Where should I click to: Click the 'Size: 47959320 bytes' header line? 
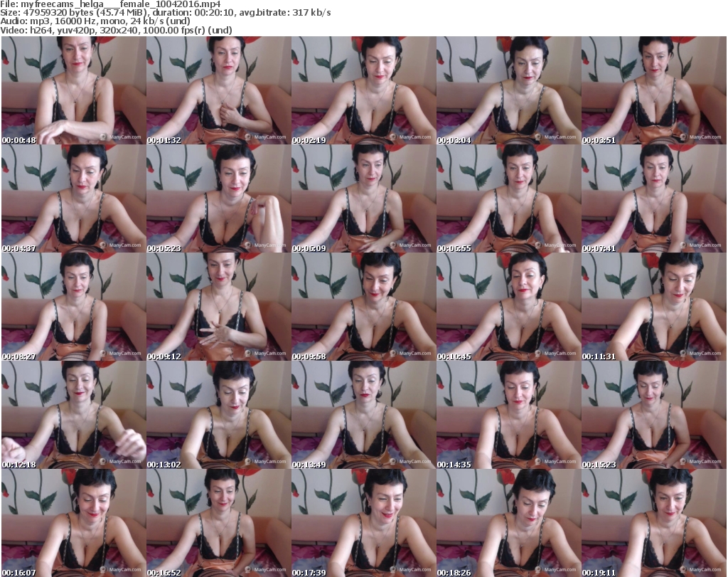[x=165, y=13]
